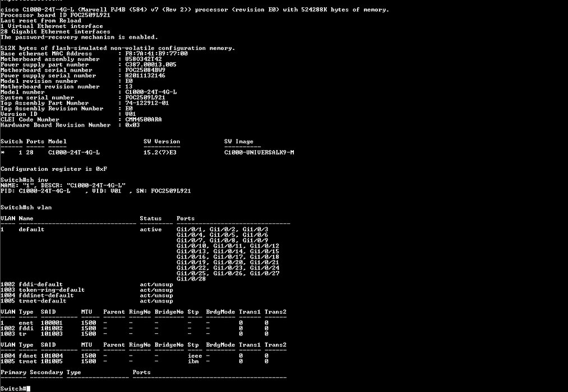Select the MAC address F8:7A:41:B9:77:00
The image size is (568, 392).
click(x=156, y=54)
